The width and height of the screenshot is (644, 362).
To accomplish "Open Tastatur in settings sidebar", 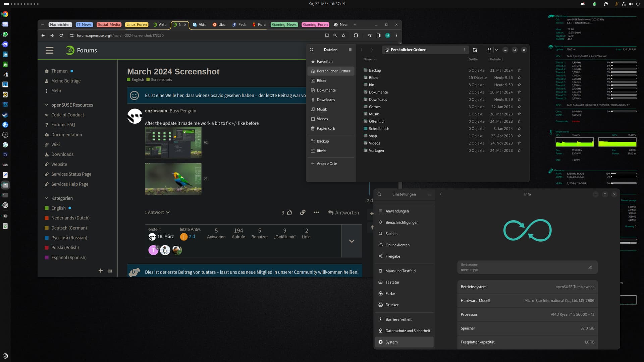I will pyautogui.click(x=392, y=282).
